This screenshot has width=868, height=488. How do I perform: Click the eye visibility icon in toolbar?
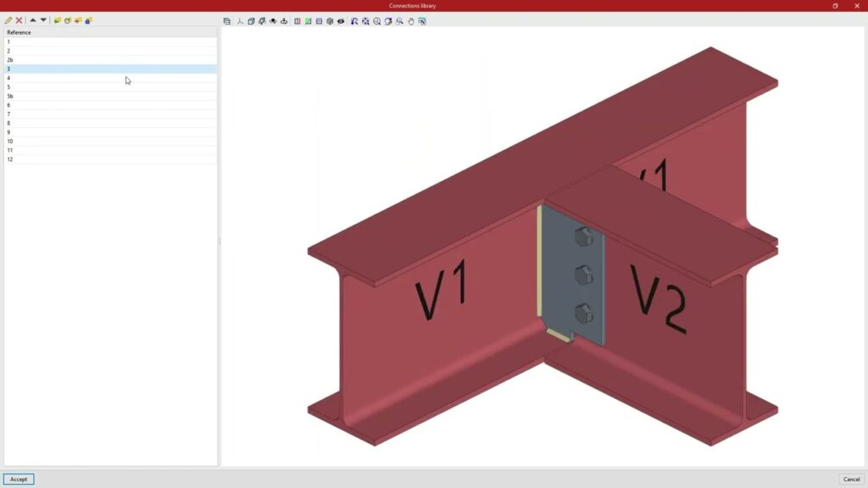coord(341,21)
